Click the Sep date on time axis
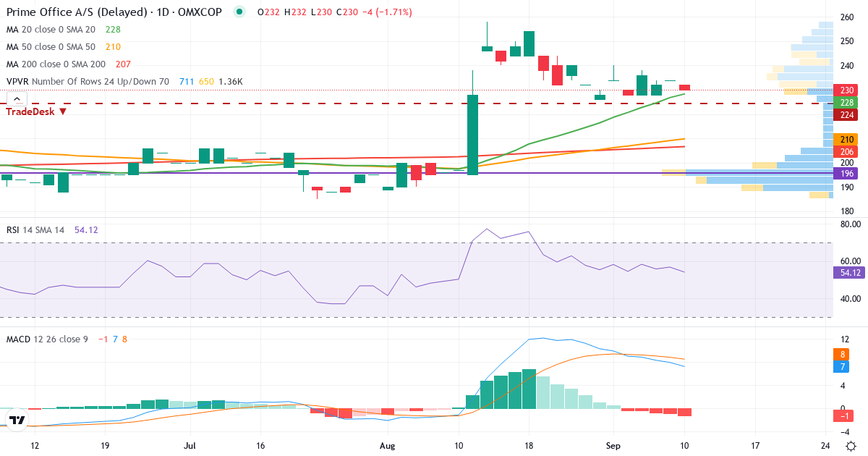Viewport: 868px width, 456px height. pyautogui.click(x=613, y=446)
